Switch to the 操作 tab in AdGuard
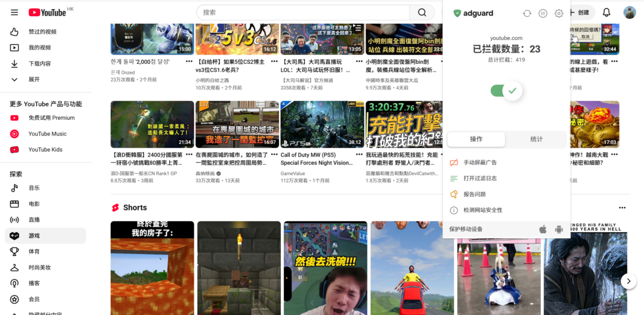Viewport: 644px width, 315px height. coord(476,140)
